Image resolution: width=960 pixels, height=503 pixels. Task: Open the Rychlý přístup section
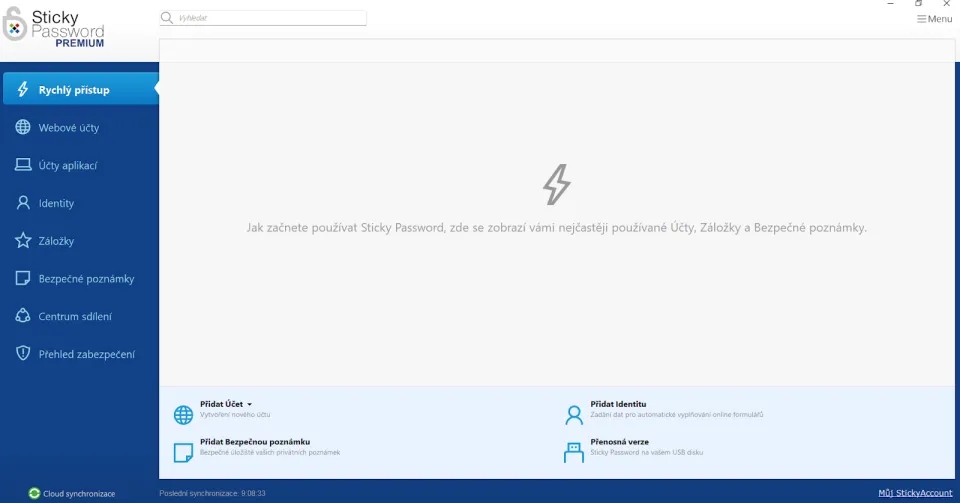(x=80, y=89)
